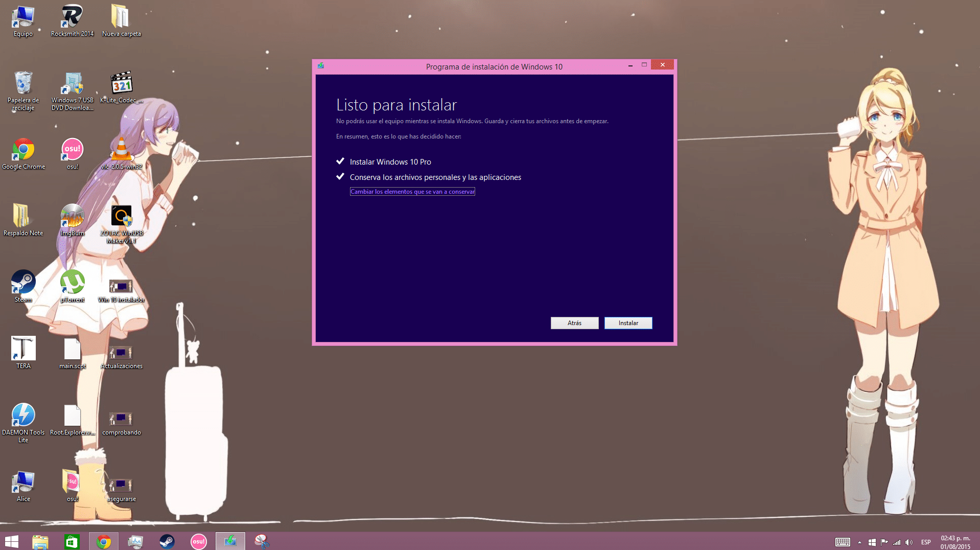980x550 pixels.
Task: Open 'Cambiar los elementos que se van a conservar' link
Action: tap(412, 192)
